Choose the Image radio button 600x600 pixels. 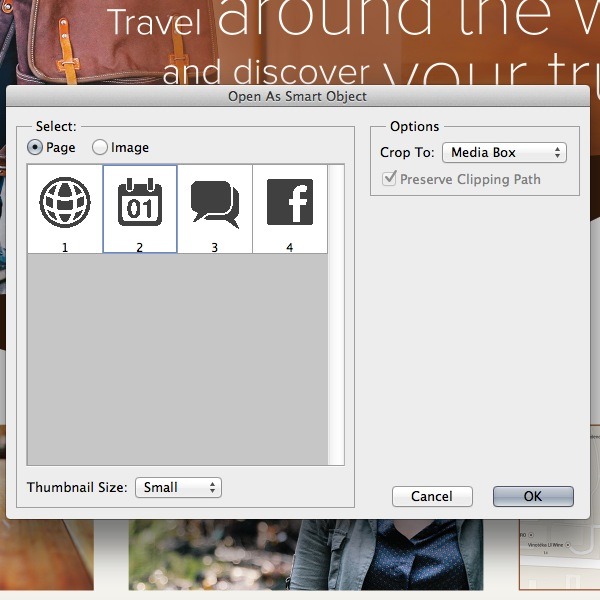coord(100,147)
